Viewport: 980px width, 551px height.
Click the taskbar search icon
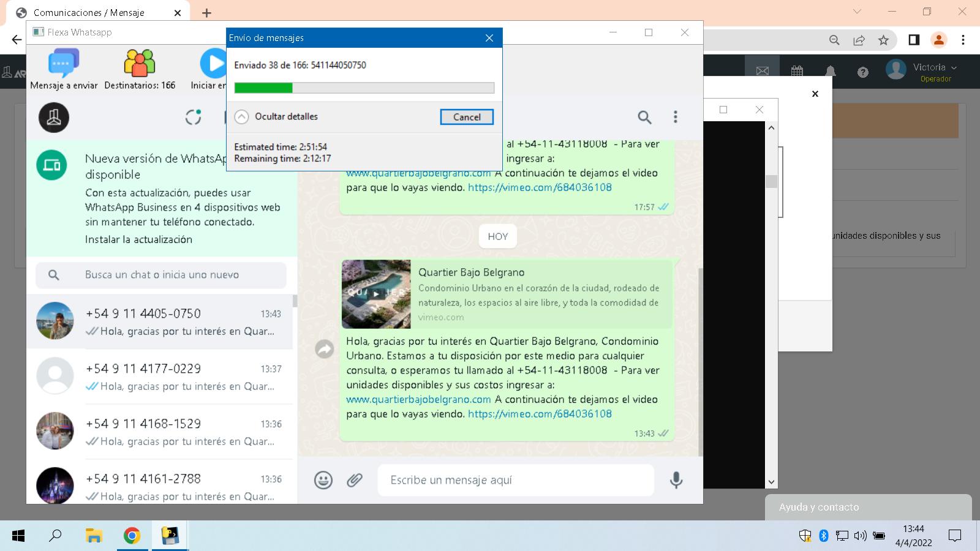pos(55,536)
